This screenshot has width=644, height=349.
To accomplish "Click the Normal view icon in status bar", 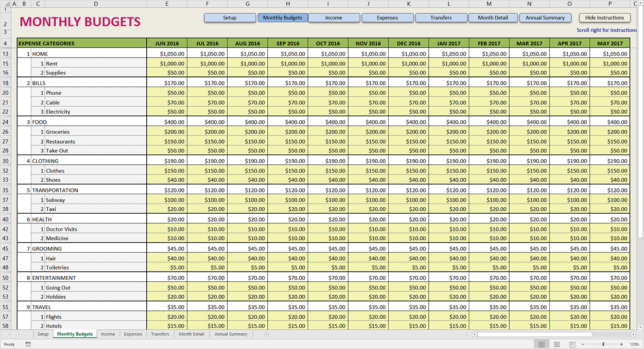I will [x=541, y=344].
